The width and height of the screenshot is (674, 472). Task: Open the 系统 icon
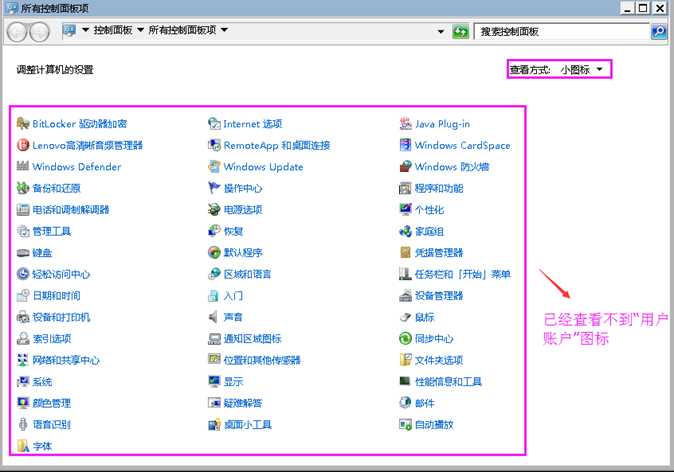[x=23, y=382]
